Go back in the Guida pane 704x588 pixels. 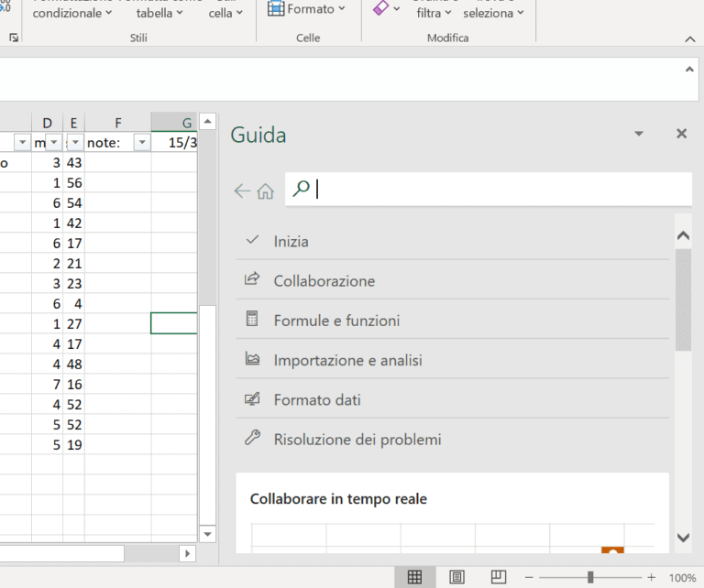(242, 191)
